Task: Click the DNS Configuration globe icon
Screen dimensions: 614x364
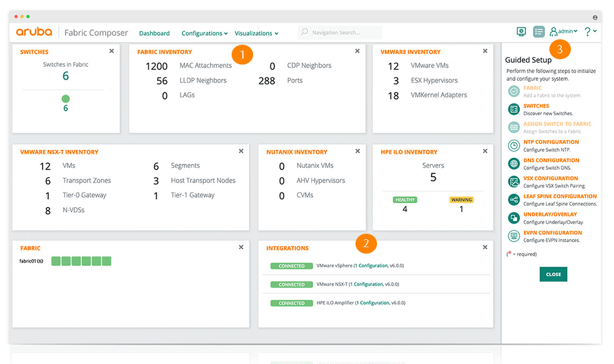Action: (x=514, y=164)
